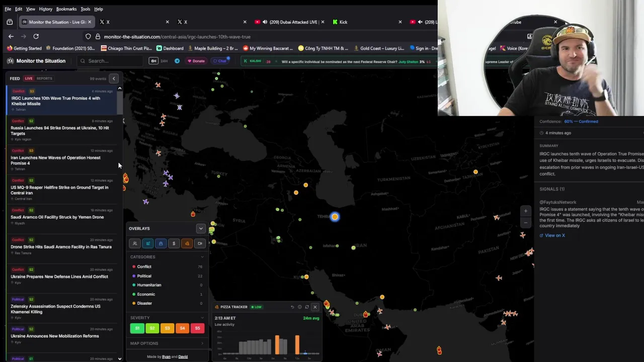Open US MQ-9 Reaper Hellfire Strike story

click(62, 190)
